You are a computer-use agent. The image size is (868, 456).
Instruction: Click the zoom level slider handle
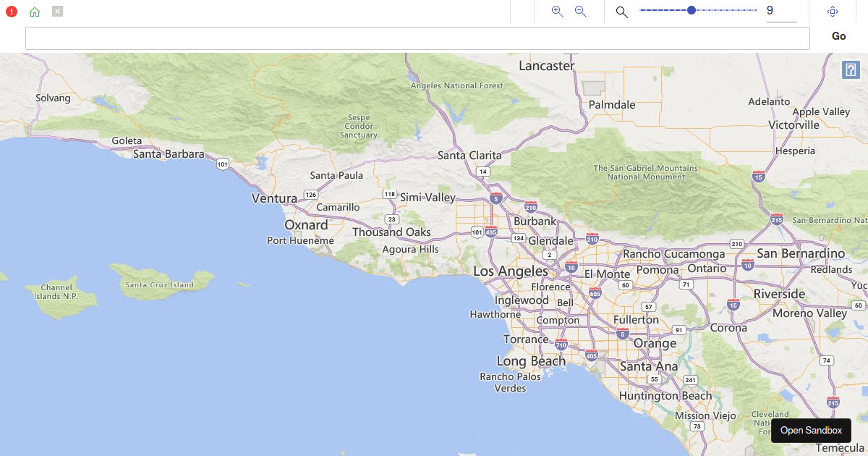(x=692, y=10)
